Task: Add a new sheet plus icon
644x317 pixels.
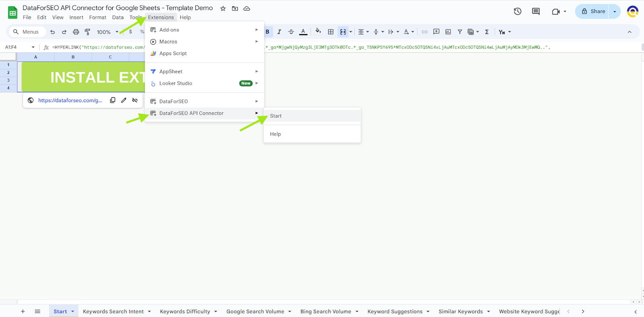Action: [23, 311]
